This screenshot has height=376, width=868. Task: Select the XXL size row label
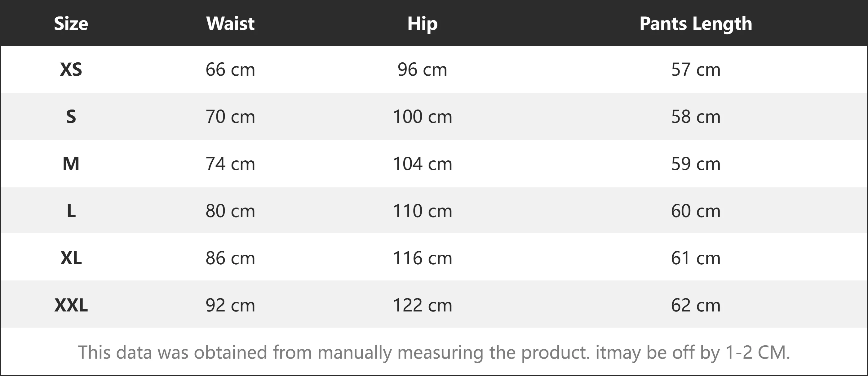(71, 306)
